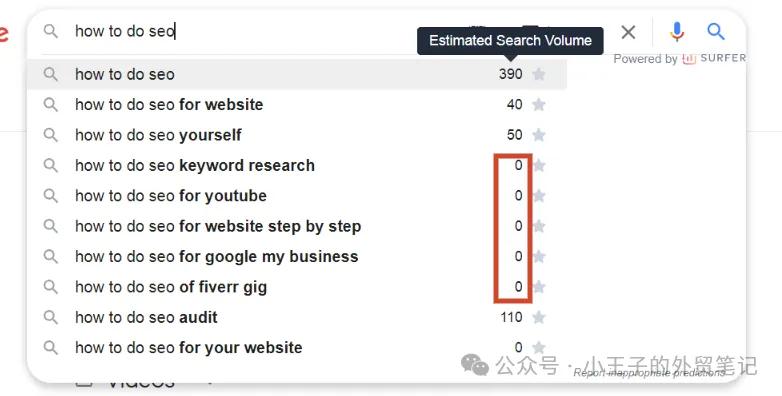Star the "how to do seo" suggestion

pos(539,74)
